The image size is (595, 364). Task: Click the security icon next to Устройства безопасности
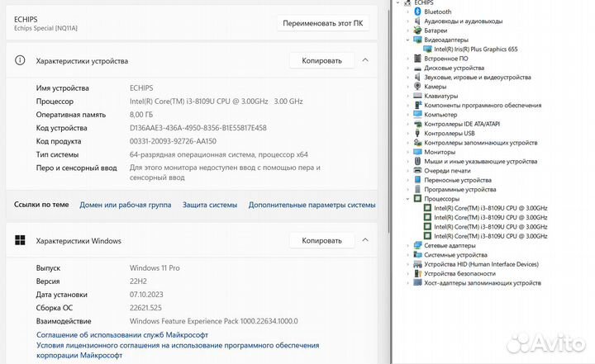point(418,273)
